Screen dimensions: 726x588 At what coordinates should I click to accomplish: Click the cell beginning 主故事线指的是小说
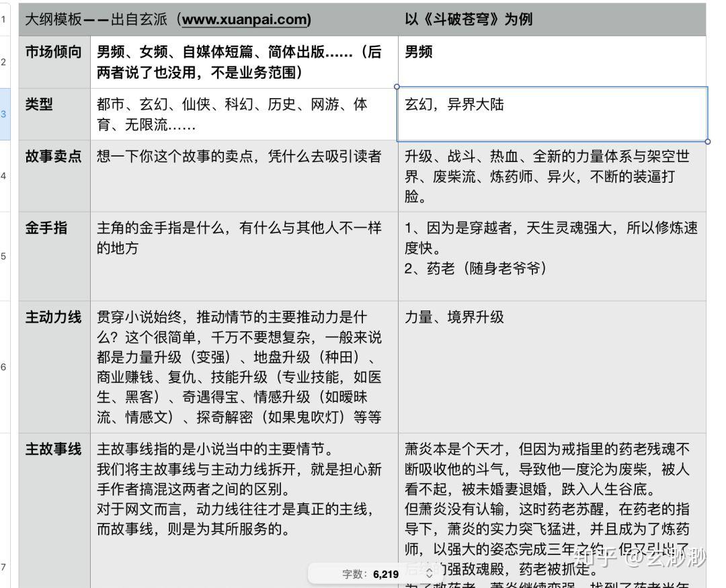(244, 511)
